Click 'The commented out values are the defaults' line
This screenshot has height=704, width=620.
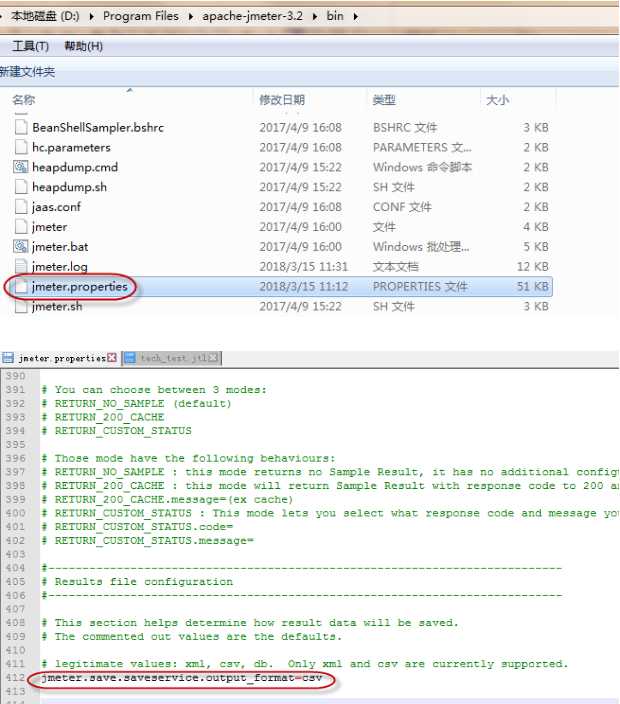(192, 637)
